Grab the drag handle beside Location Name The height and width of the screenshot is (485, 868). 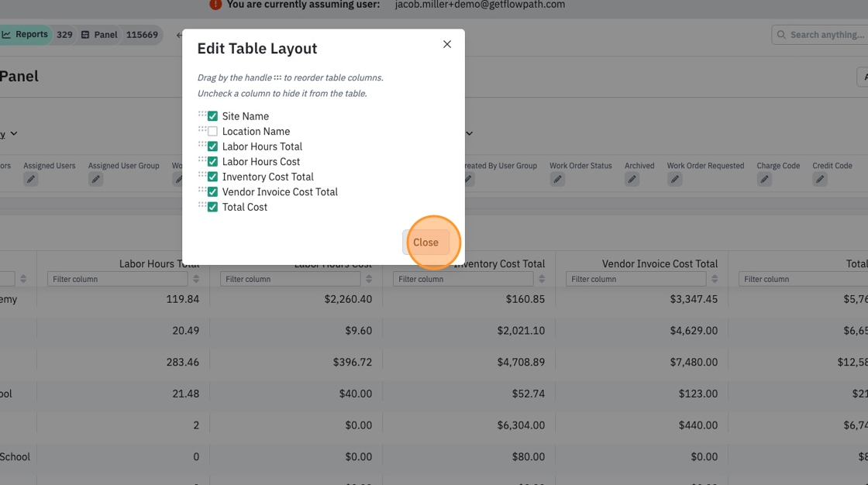(x=202, y=129)
